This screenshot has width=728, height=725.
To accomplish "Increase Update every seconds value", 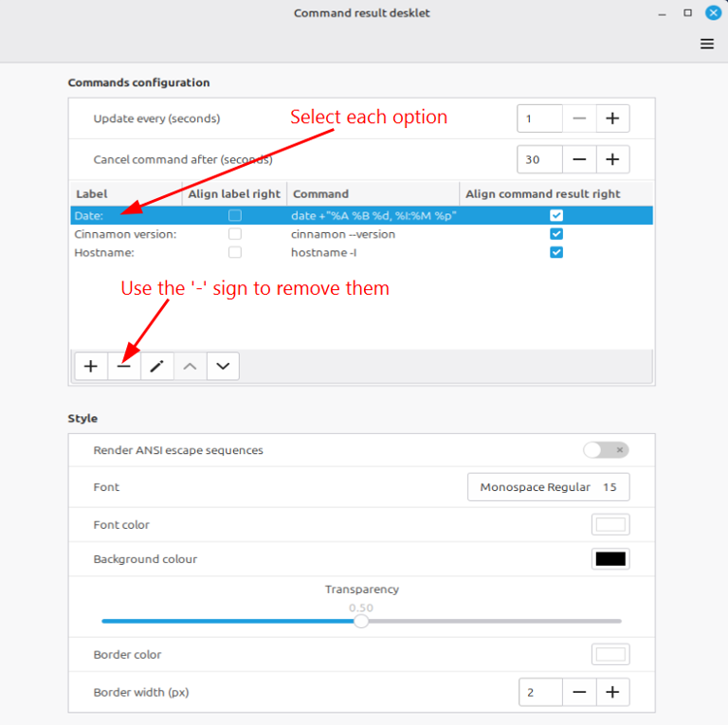I will (x=612, y=118).
